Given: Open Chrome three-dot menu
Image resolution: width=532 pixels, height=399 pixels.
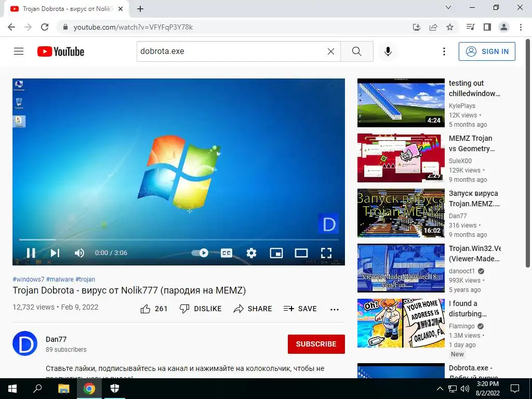Looking at the screenshot, I should point(521,27).
